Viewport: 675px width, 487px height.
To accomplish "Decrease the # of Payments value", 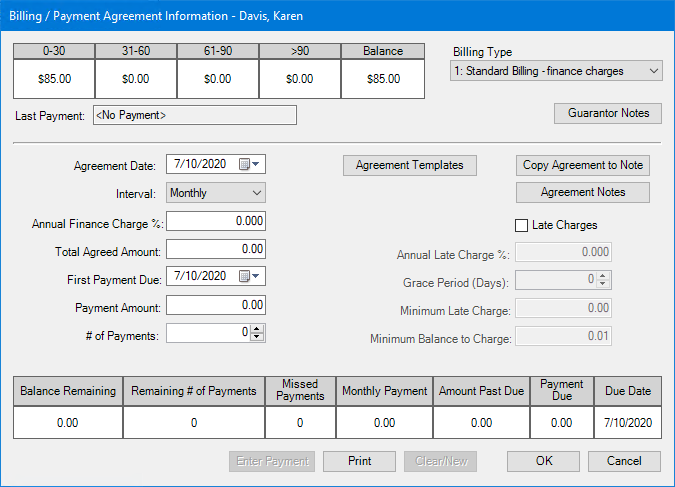I will click(x=257, y=338).
